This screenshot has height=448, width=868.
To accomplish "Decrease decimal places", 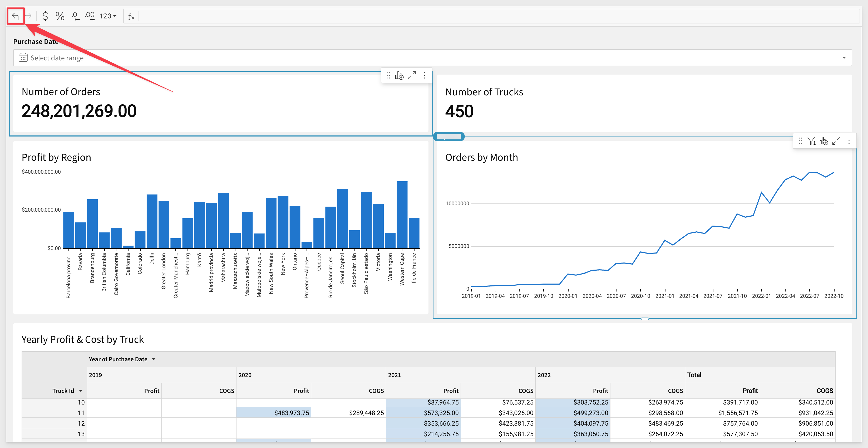I will click(x=76, y=16).
